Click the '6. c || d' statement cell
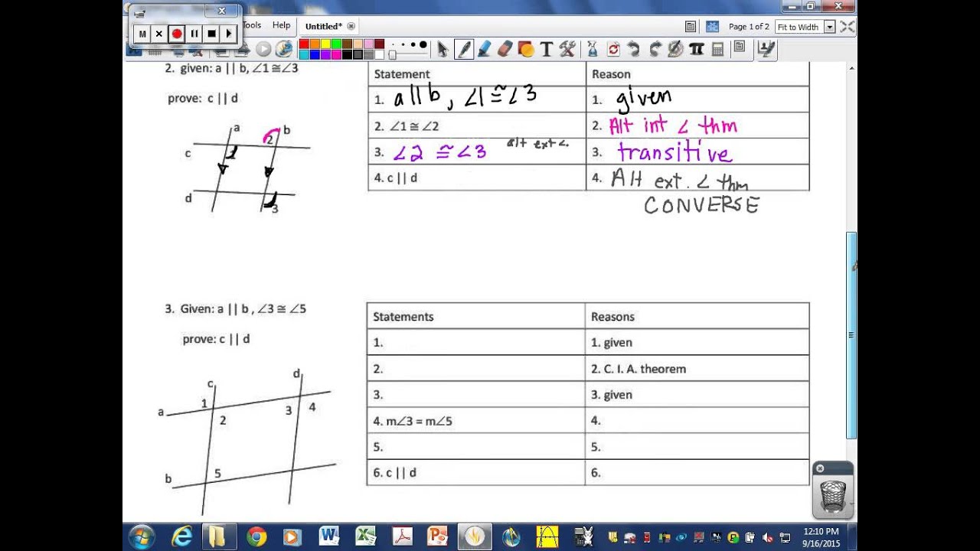This screenshot has height=551, width=980. tap(475, 473)
